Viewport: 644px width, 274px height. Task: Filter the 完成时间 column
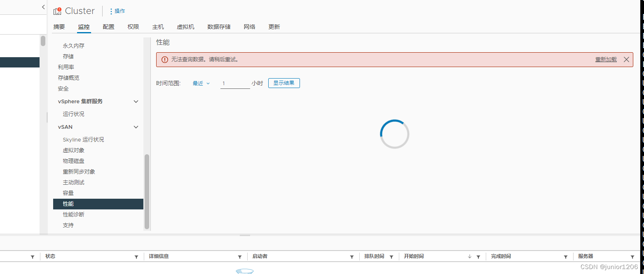coord(566,257)
